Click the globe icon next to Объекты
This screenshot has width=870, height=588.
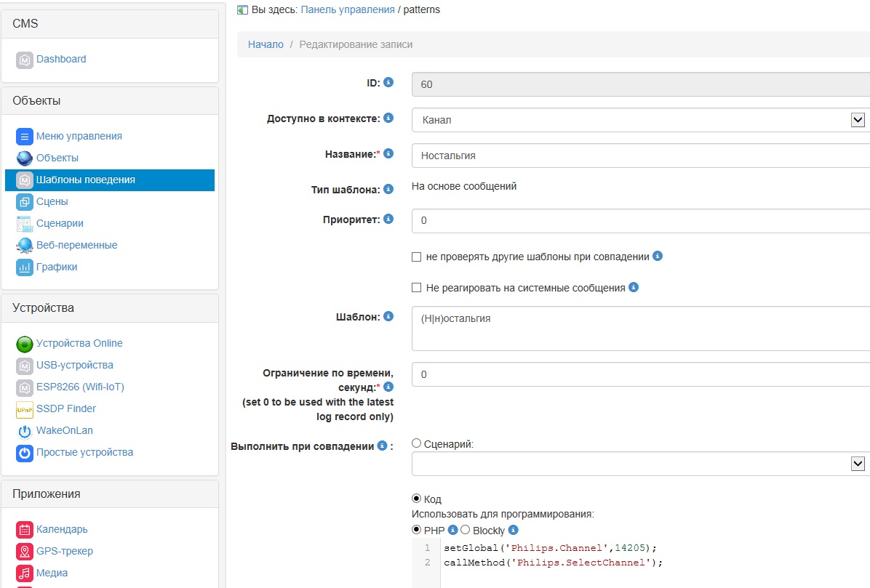(x=25, y=158)
